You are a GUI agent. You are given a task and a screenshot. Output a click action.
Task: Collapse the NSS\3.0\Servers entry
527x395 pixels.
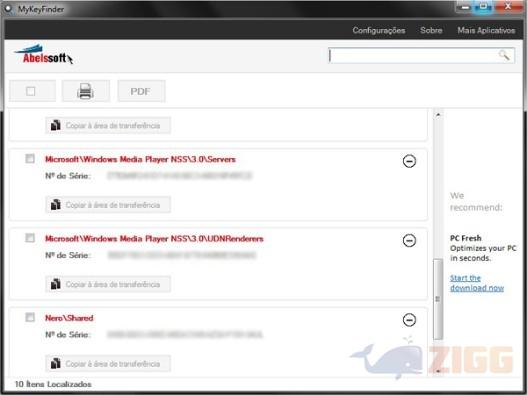tap(409, 161)
